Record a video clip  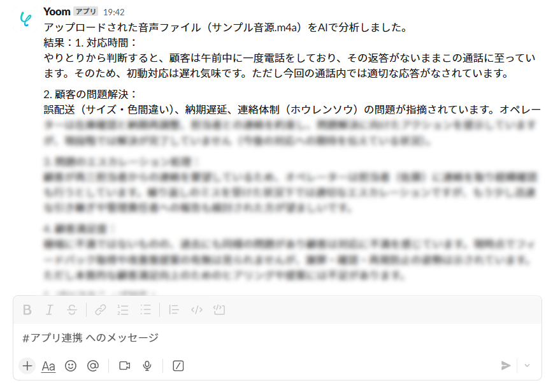click(x=124, y=366)
